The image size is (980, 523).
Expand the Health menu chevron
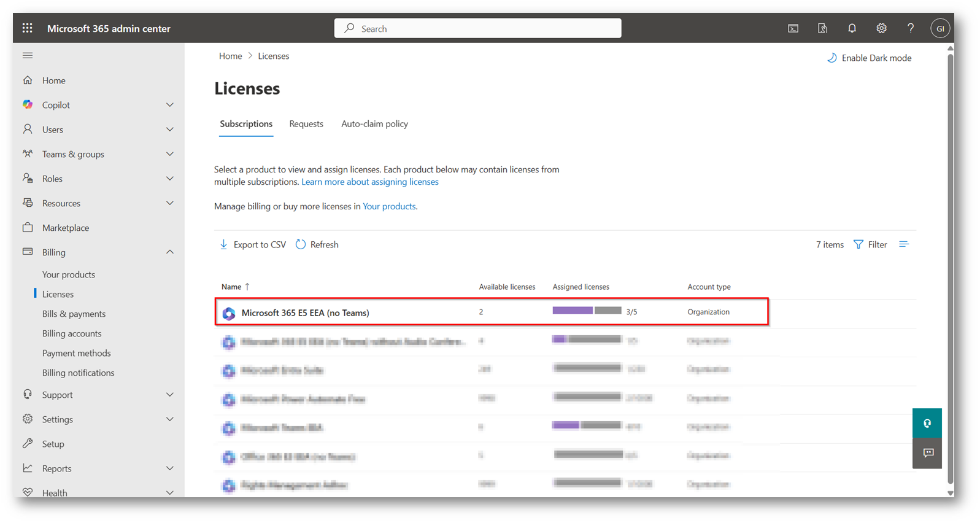click(x=170, y=492)
